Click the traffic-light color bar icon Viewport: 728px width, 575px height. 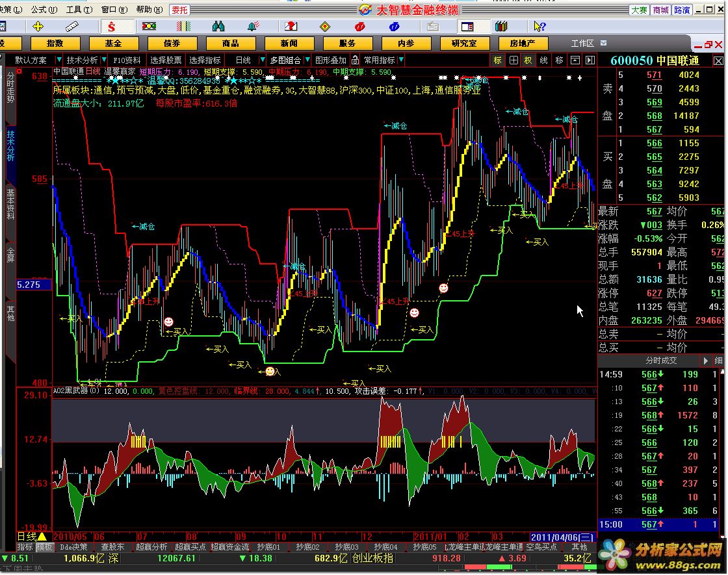[x=149, y=27]
